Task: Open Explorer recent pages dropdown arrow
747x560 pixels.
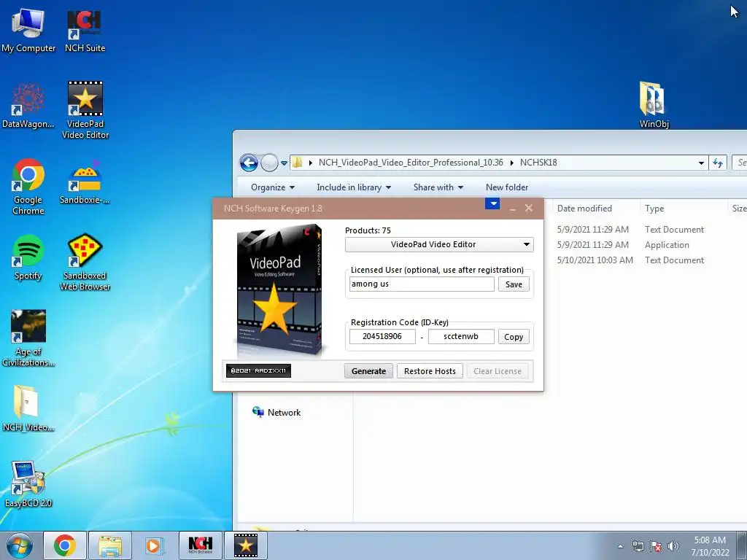Action: [284, 163]
